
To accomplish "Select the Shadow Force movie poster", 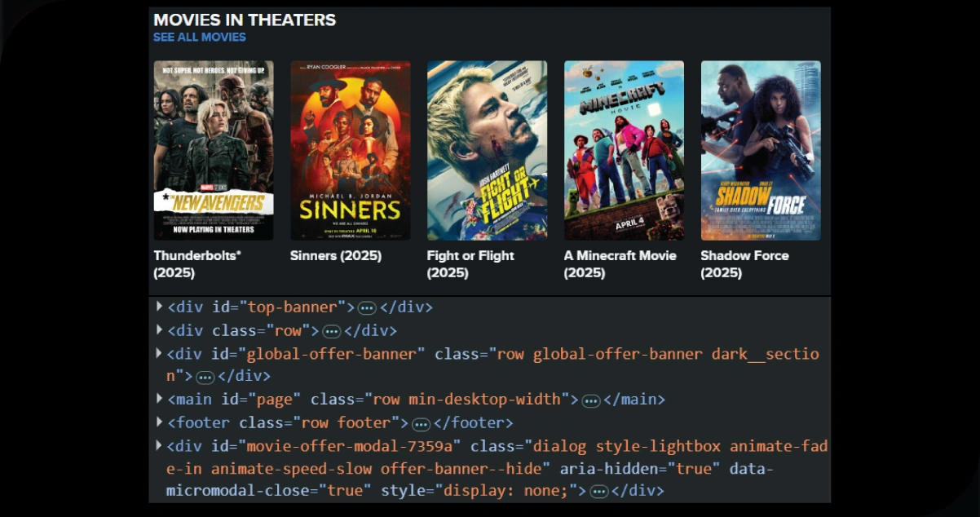I will 761,150.
